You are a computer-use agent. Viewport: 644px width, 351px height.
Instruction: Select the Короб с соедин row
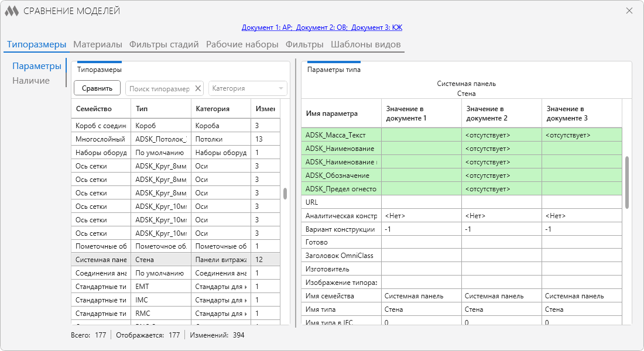[x=176, y=126]
